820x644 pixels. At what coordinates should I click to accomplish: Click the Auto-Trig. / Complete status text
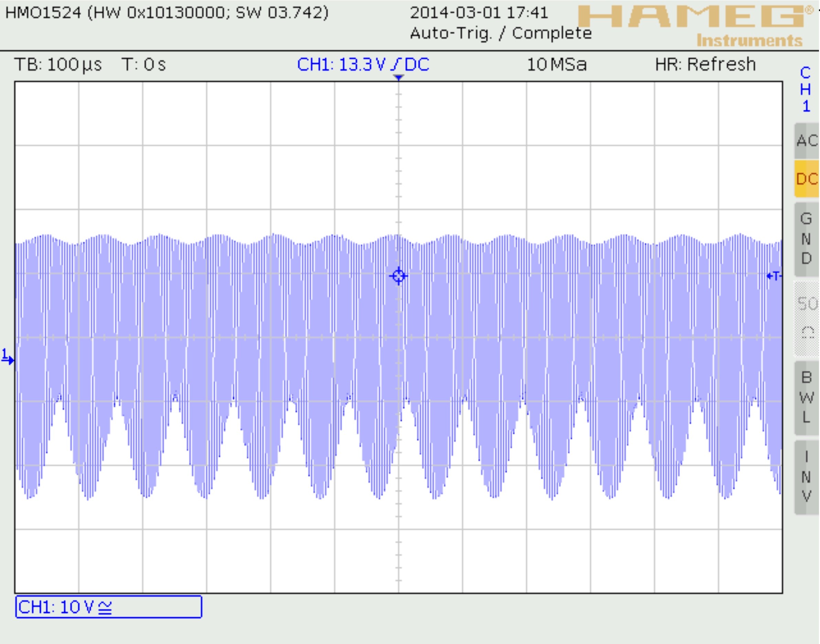click(501, 33)
